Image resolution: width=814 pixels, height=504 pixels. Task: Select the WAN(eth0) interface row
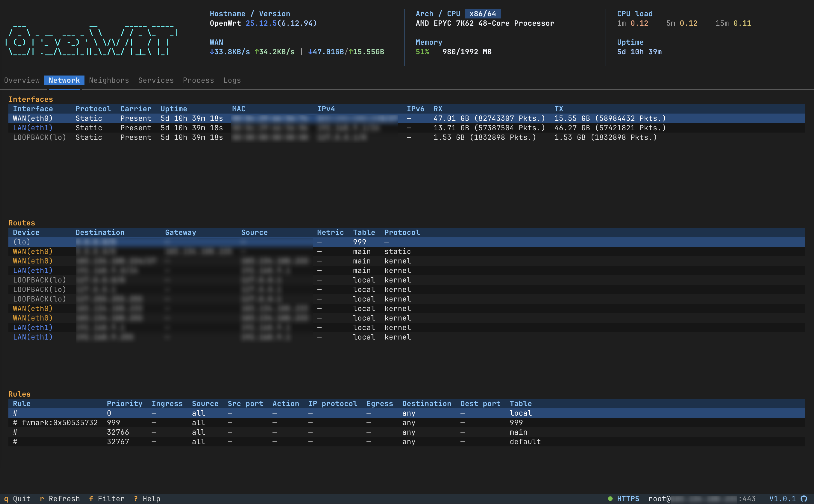tap(407, 118)
